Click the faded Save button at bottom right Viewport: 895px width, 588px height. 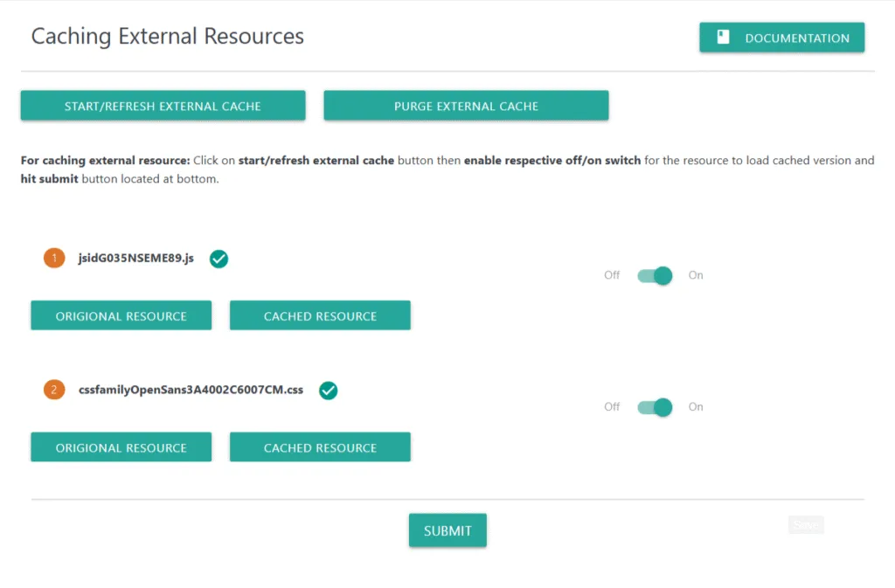pyautogui.click(x=806, y=525)
